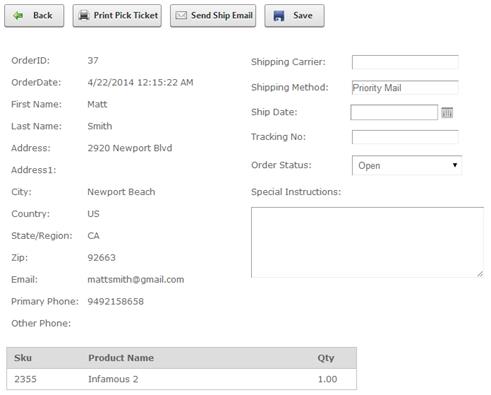Open the Order Status dropdown
Image resolution: width=491 pixels, height=395 pixels.
coord(407,165)
